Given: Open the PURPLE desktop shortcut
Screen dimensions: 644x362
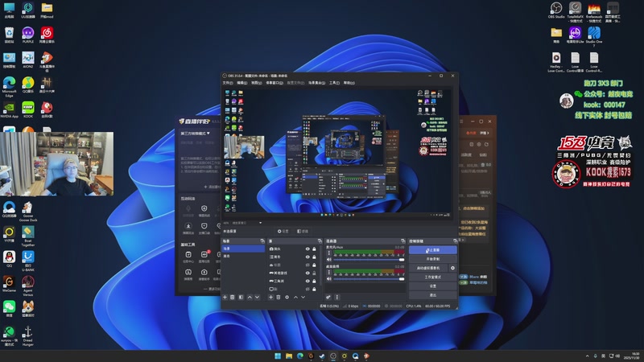Looking at the screenshot, I should click(28, 35).
